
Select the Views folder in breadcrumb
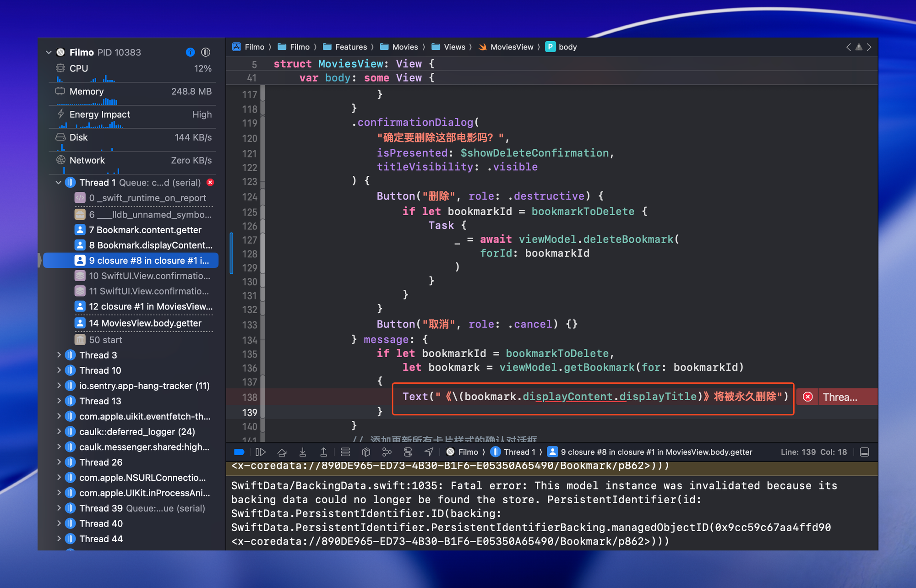coord(454,47)
